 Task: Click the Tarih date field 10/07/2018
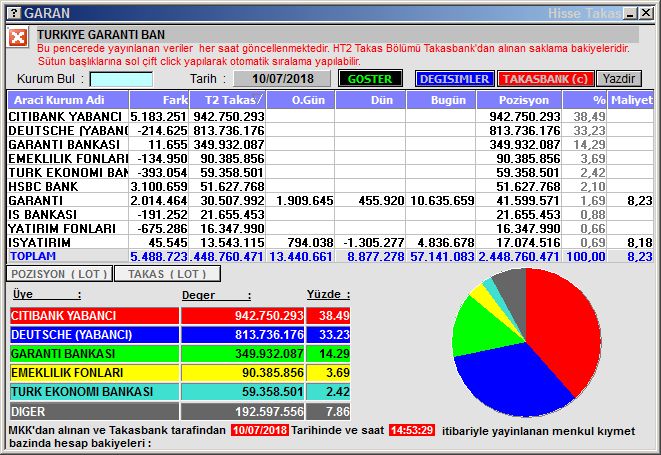282,79
